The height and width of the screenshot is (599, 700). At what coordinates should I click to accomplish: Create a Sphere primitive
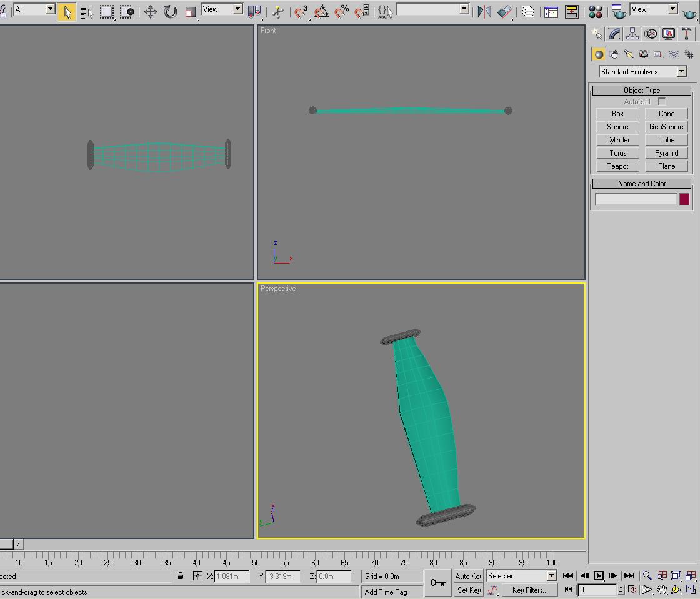coord(617,127)
